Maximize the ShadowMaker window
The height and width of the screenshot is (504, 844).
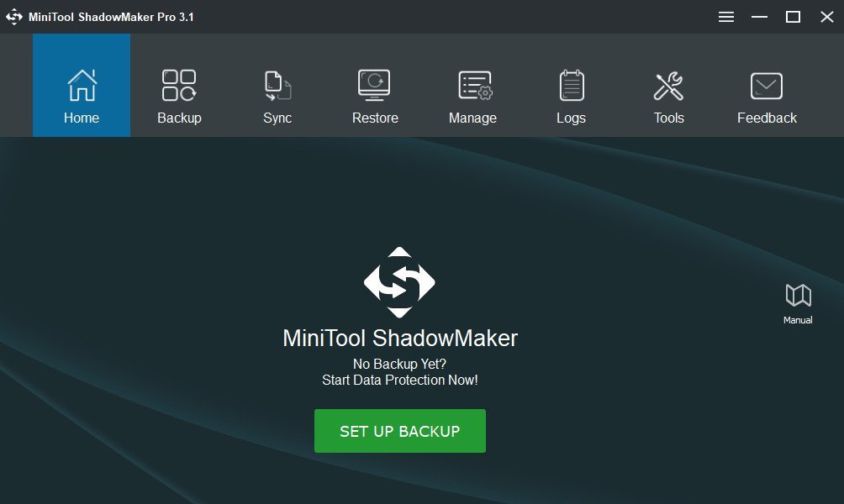(x=793, y=17)
